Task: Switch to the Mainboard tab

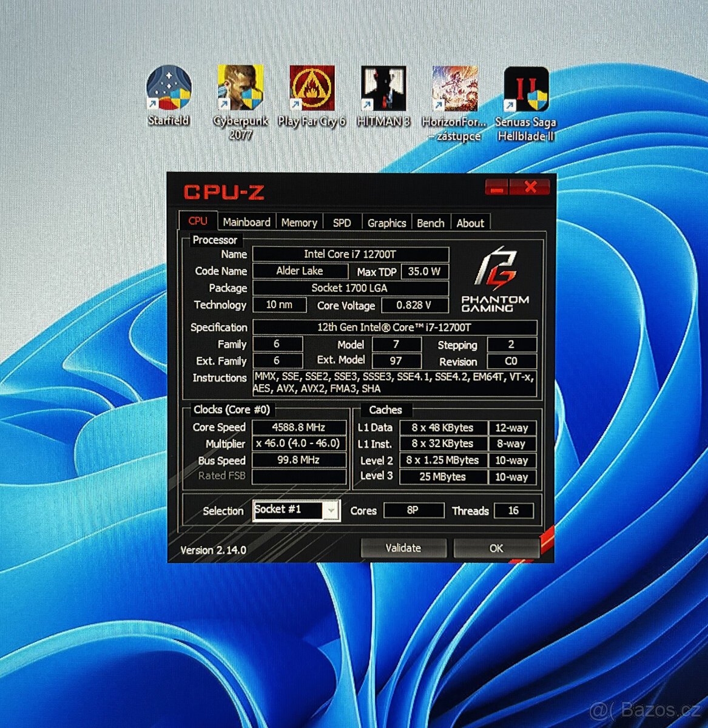Action: coord(246,221)
